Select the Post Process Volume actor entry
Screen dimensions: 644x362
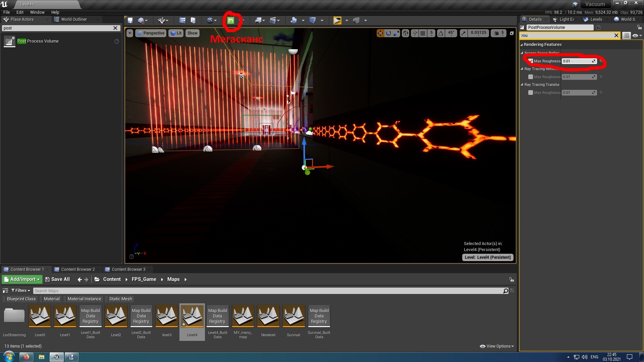pos(61,41)
